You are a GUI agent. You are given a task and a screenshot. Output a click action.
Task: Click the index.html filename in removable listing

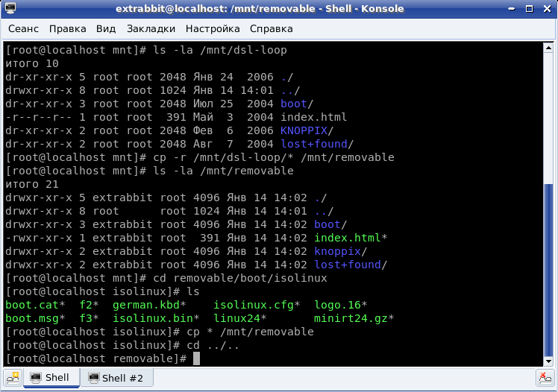pyautogui.click(x=348, y=238)
